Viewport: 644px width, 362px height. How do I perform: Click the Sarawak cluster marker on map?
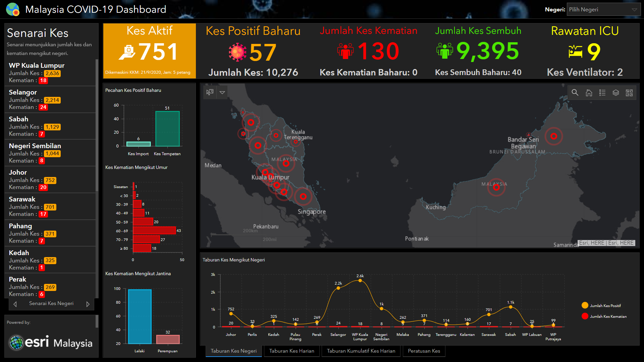496,187
